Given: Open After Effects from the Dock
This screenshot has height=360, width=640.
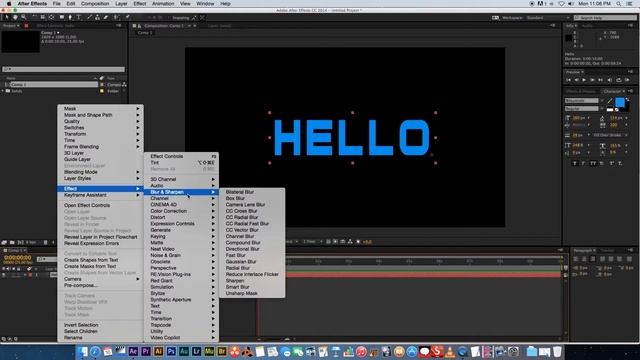Looking at the screenshot, I should pos(133,351).
